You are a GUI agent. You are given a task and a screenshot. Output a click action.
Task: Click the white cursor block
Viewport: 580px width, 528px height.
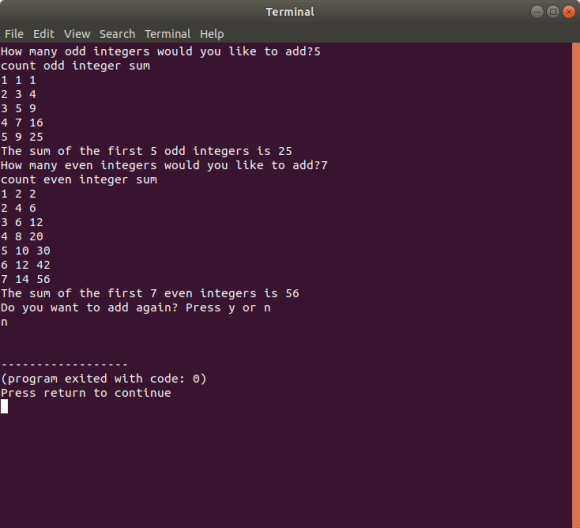tap(4, 407)
